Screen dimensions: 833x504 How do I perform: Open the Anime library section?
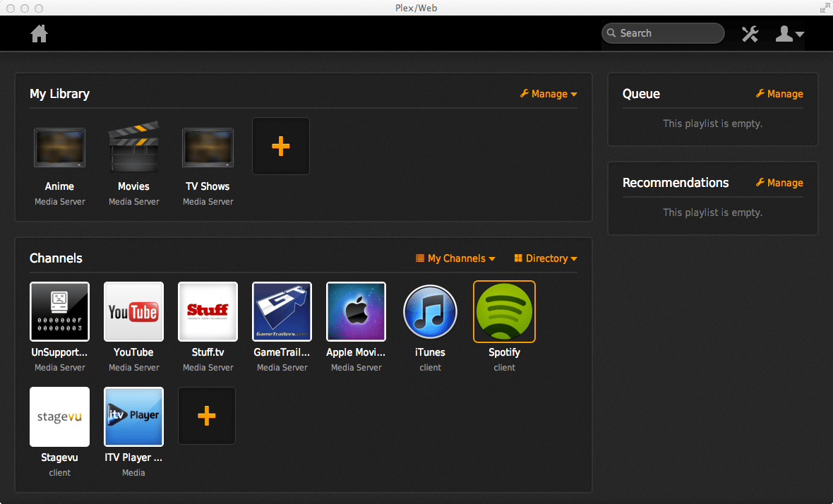click(x=59, y=148)
